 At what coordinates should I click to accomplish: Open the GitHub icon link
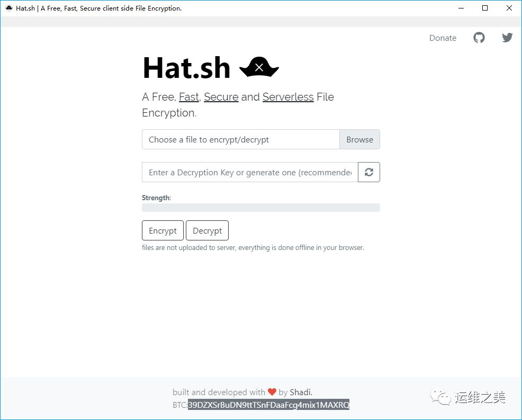pos(479,38)
